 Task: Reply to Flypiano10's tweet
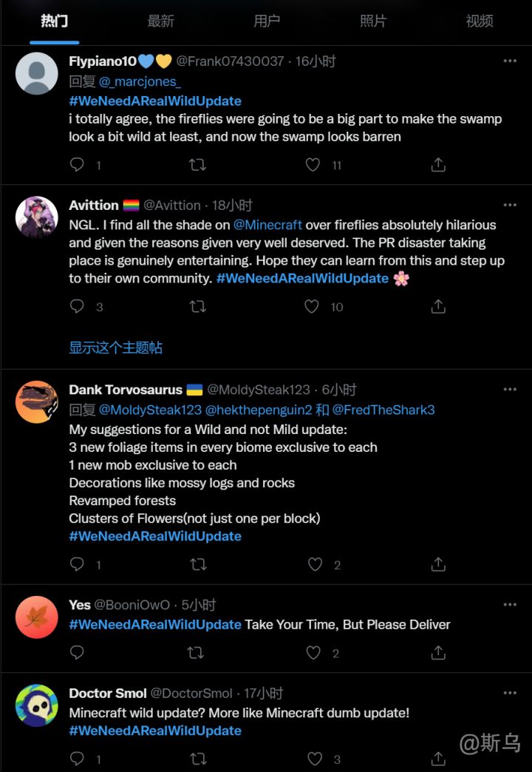coord(78,165)
